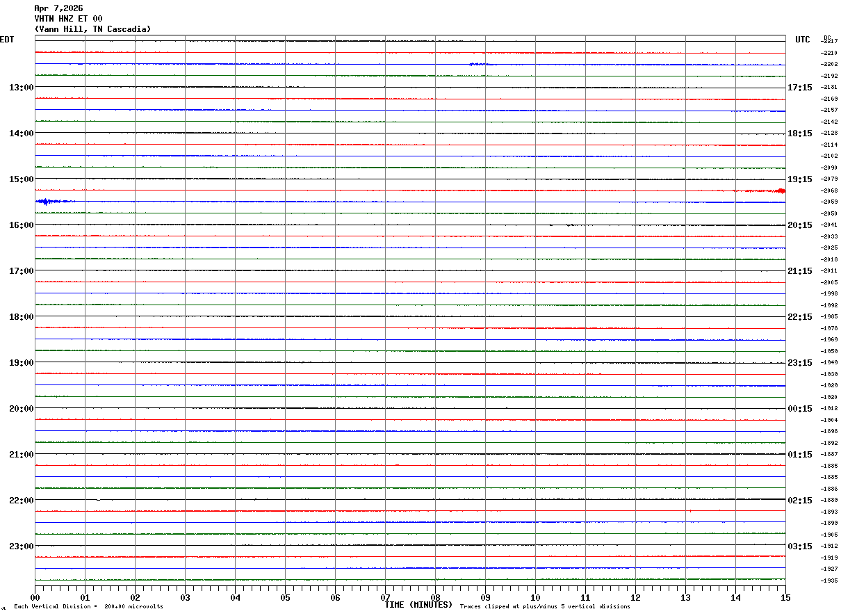Click the '(Vann Hill, TN Cascadia)' station name
Screen dimensions: 841x616
tap(92, 29)
